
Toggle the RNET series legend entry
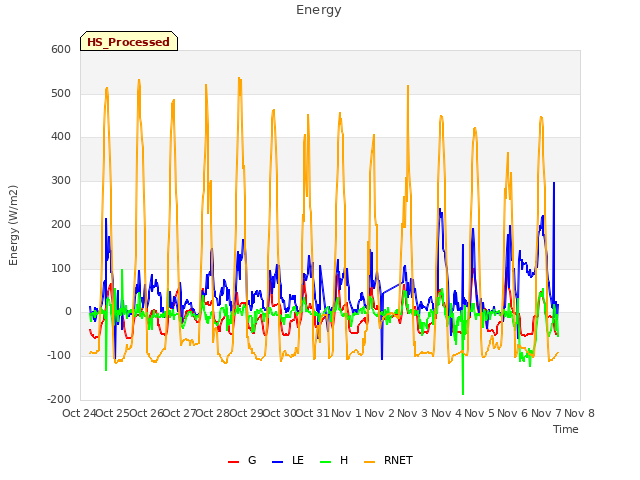pos(389,460)
